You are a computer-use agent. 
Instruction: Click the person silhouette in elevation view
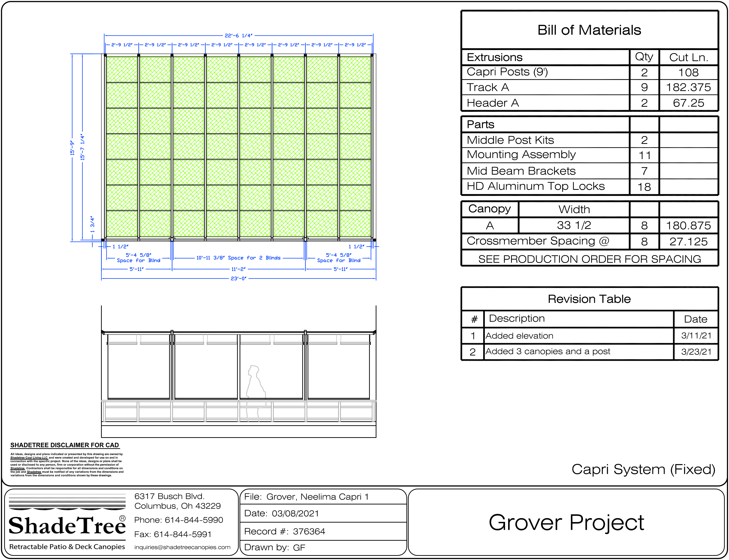[256, 393]
